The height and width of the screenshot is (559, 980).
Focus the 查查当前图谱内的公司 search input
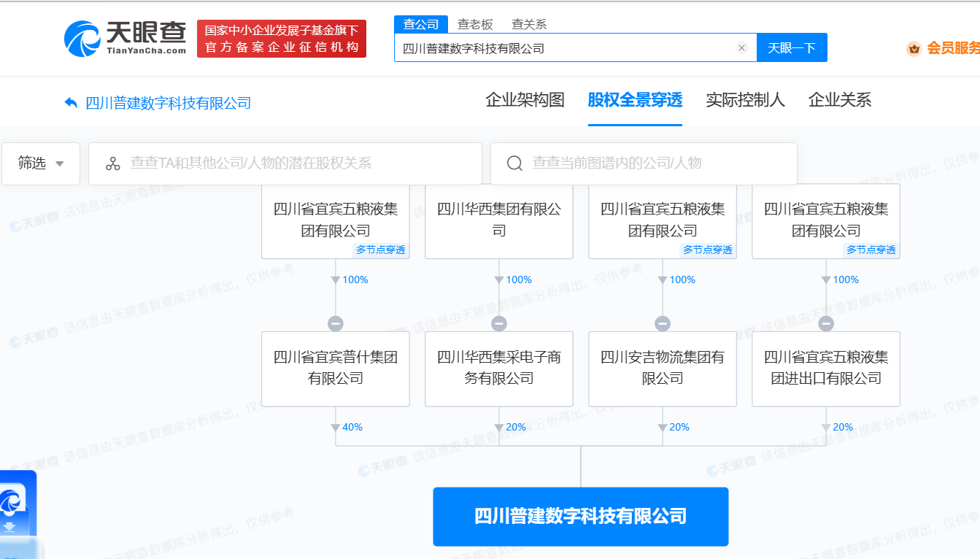coord(644,163)
